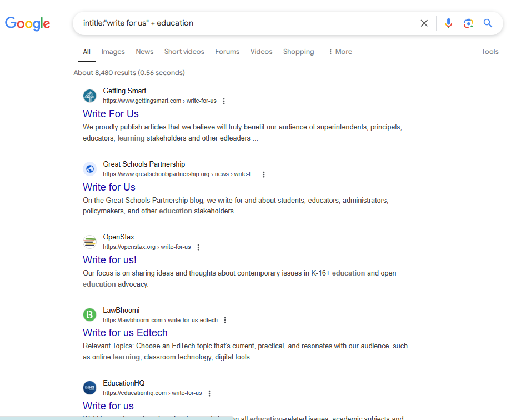Switch to the Videos tab

[x=262, y=52]
